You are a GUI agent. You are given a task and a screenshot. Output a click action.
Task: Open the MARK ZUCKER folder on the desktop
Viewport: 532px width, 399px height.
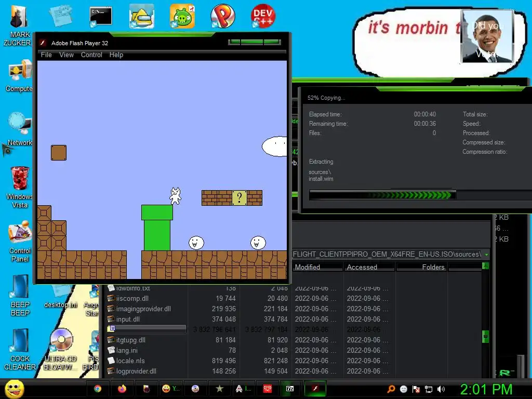click(x=19, y=25)
